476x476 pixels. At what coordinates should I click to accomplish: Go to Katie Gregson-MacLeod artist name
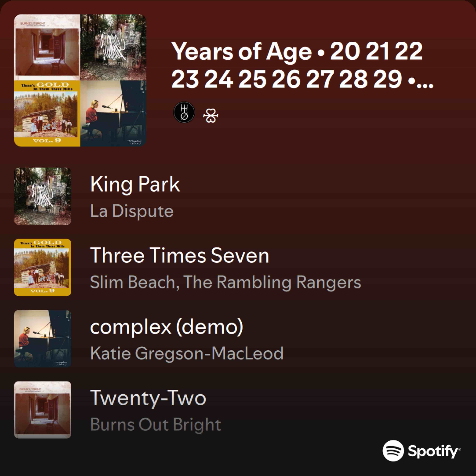tap(187, 353)
